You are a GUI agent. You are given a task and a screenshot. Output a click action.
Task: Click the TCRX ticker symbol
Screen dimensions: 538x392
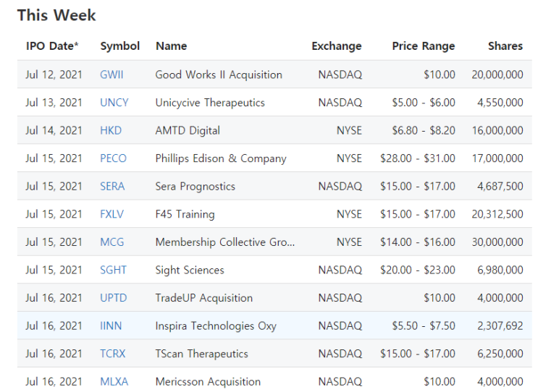[x=112, y=354]
